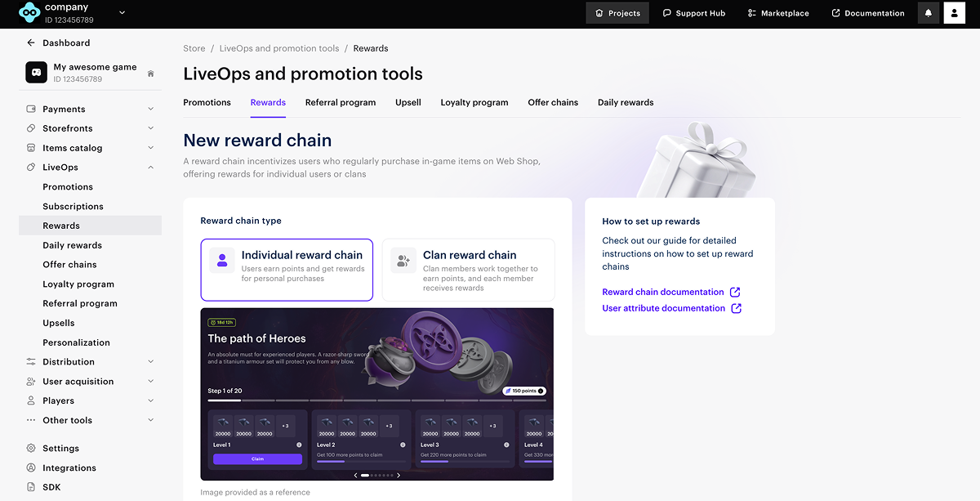Click the Support Hub button
Image resolution: width=980 pixels, height=501 pixels.
coord(693,13)
